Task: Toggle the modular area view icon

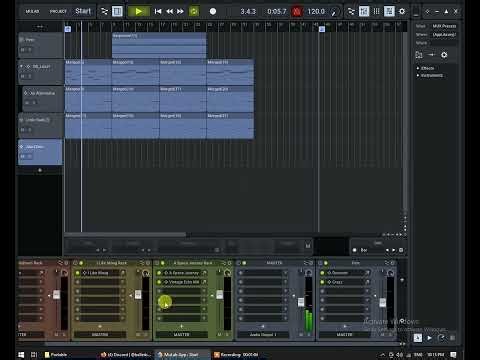Action: tap(389, 11)
